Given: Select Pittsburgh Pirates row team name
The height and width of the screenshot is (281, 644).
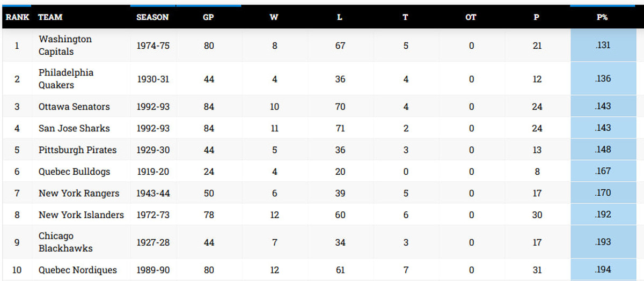Looking at the screenshot, I should click(77, 150).
